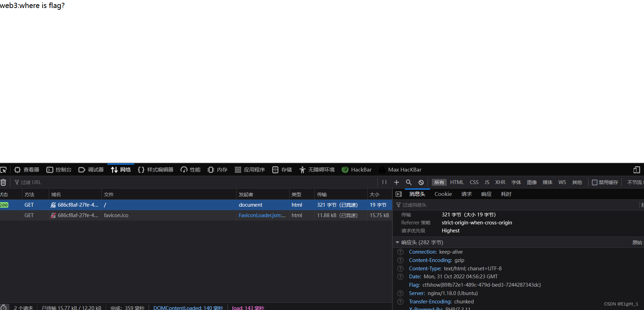Select the 网络 network tab

coord(121,170)
